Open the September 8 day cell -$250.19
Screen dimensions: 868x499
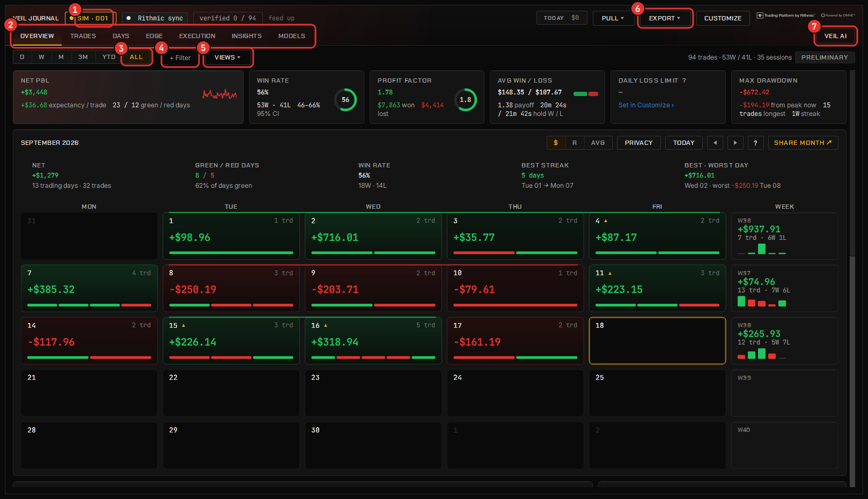[x=231, y=288]
